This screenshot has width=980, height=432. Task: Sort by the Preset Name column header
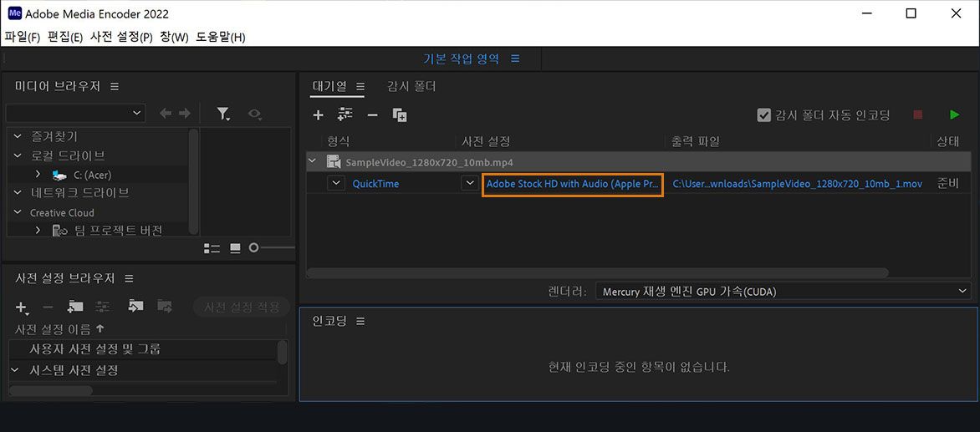tap(53, 329)
